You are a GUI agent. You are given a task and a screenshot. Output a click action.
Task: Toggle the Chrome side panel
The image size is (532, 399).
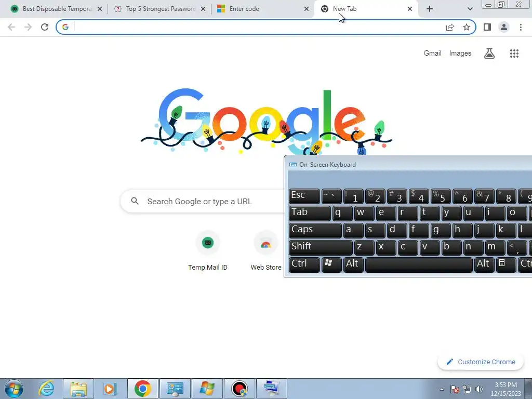487,27
